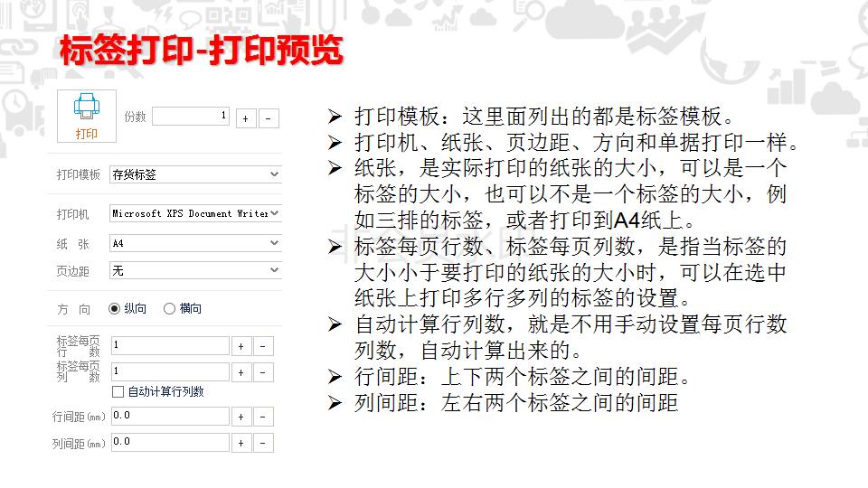Click the slide title 标签打印-打印预览
The width and height of the screenshot is (868, 488).
[202, 51]
